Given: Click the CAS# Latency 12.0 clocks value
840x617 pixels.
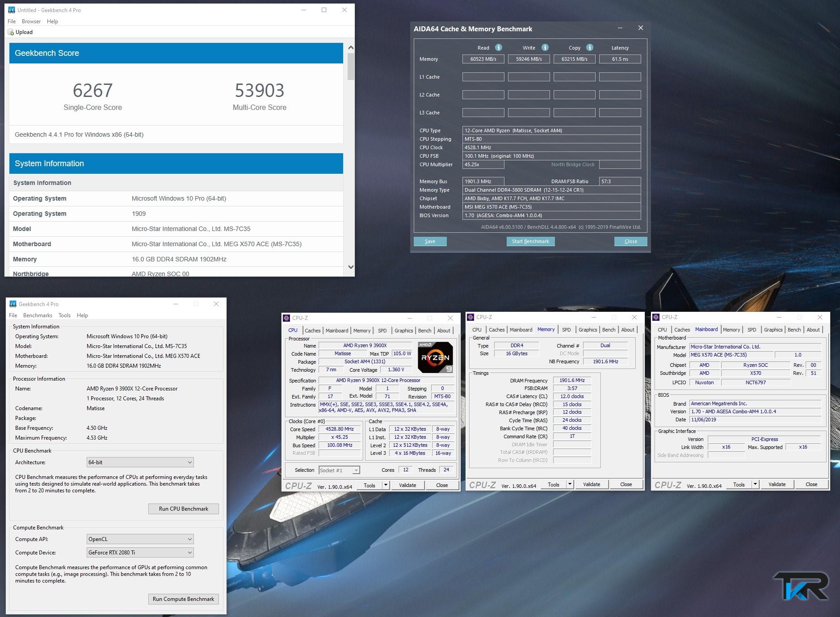Looking at the screenshot, I should coord(572,396).
